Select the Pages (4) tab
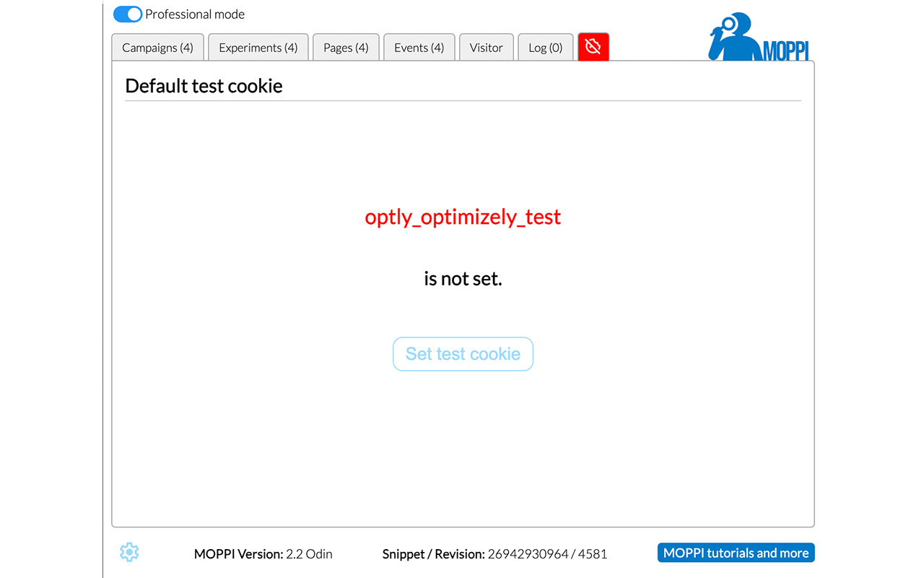Image resolution: width=924 pixels, height=578 pixels. (346, 48)
